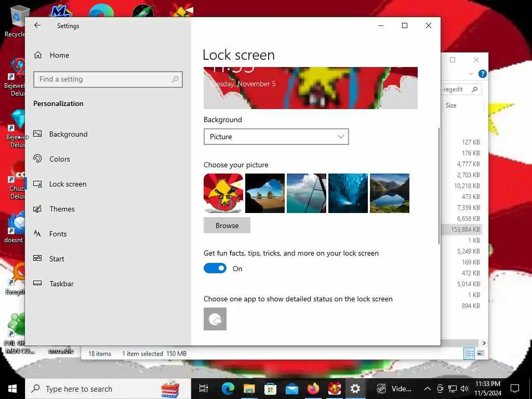Expand the Background Picture dropdown
This screenshot has height=399, width=532.
coord(276,137)
